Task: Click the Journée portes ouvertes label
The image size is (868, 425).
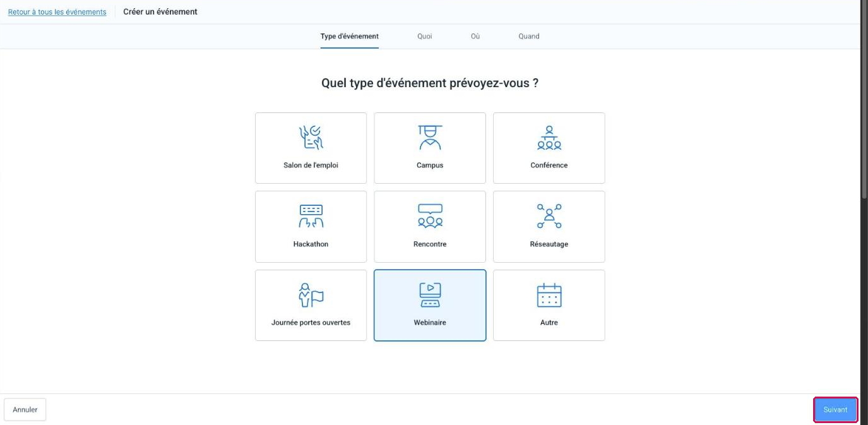Action: point(311,323)
